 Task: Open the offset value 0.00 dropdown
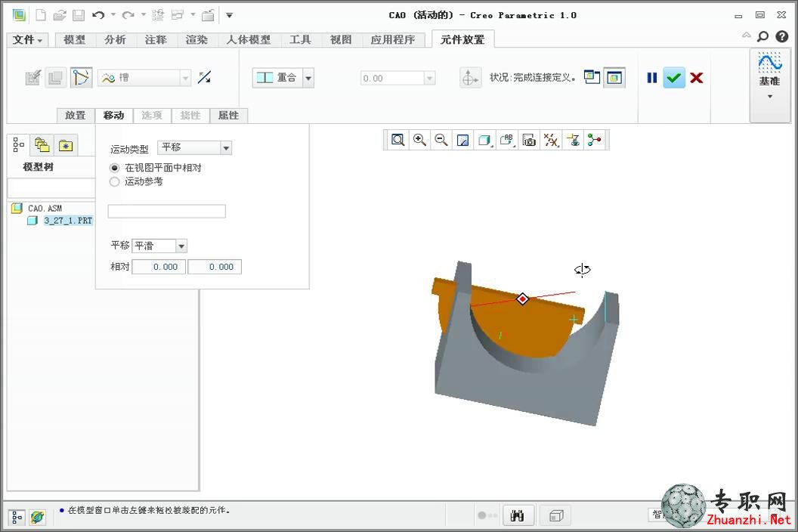pyautogui.click(x=430, y=78)
